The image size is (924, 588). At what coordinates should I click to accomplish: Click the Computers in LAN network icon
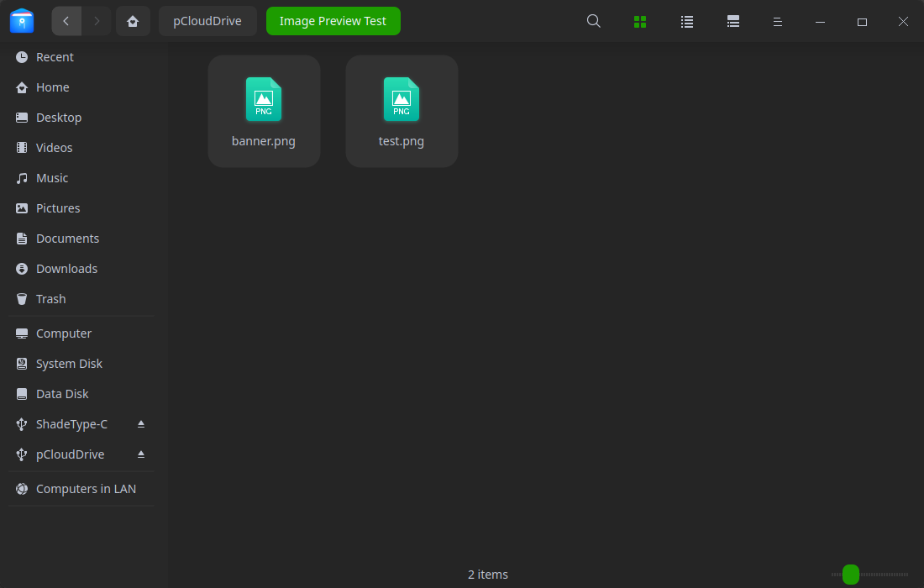click(22, 489)
